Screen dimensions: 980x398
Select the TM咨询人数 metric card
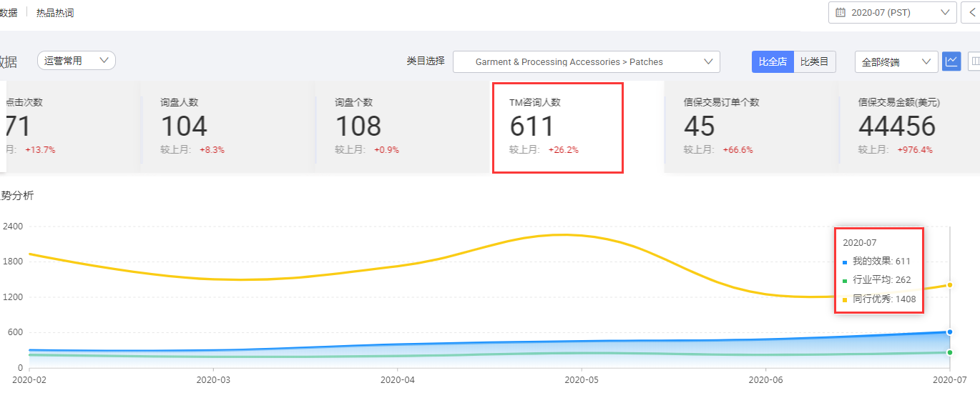pos(557,127)
